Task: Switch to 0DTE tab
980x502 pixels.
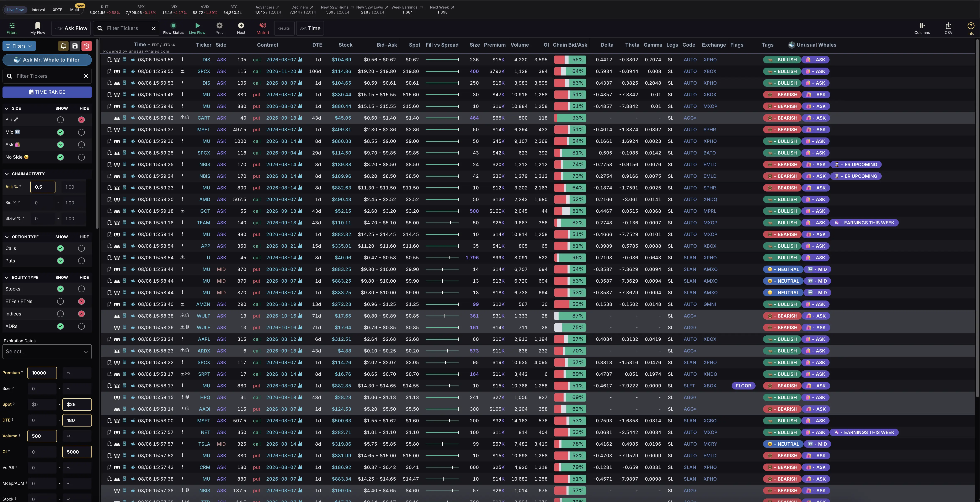Action: click(x=57, y=10)
